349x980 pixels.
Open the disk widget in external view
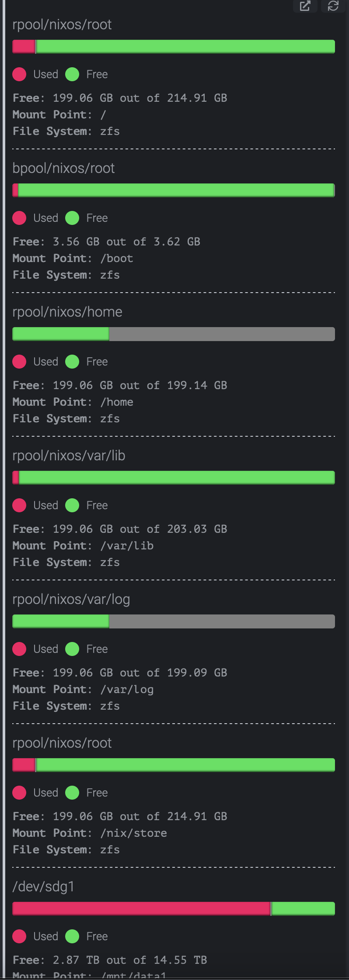tap(305, 7)
